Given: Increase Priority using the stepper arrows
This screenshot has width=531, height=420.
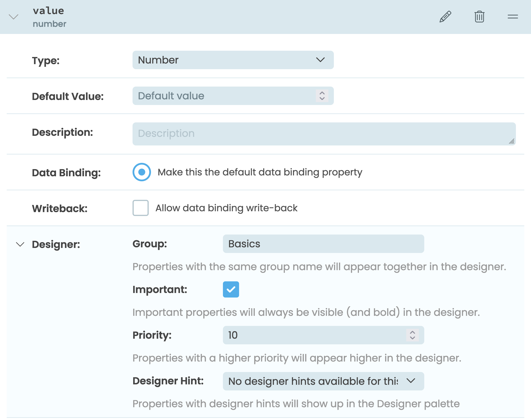Looking at the screenshot, I should 412,335.
